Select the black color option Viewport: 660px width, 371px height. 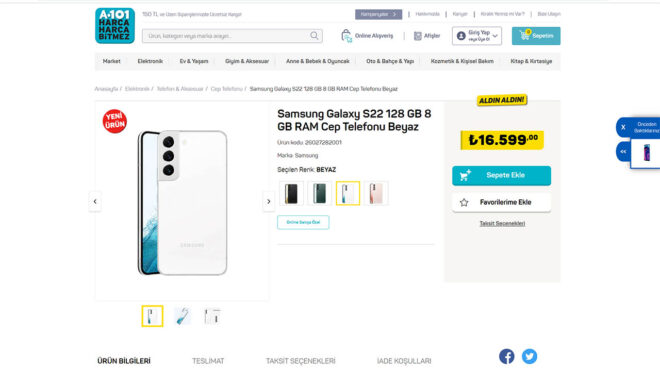291,193
